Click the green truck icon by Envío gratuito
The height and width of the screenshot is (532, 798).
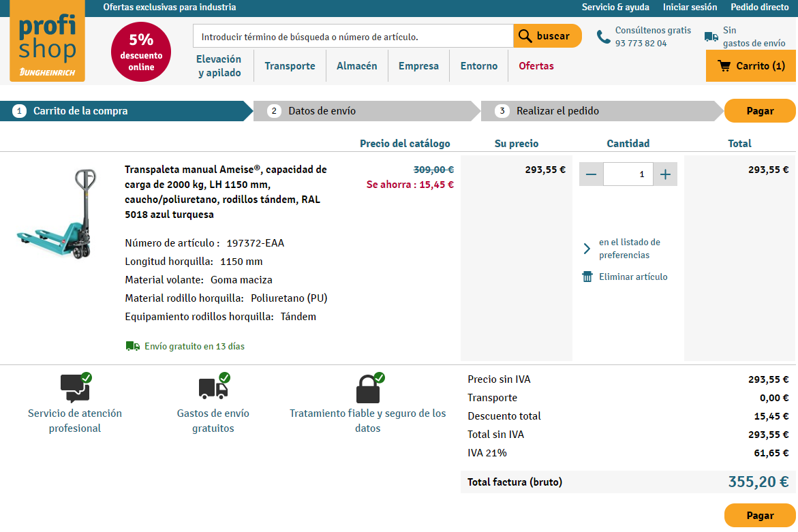click(x=133, y=346)
